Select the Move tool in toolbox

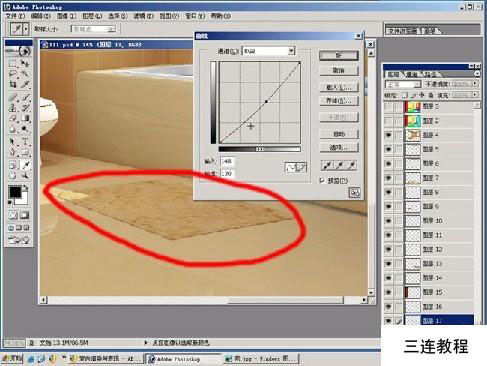point(25,64)
